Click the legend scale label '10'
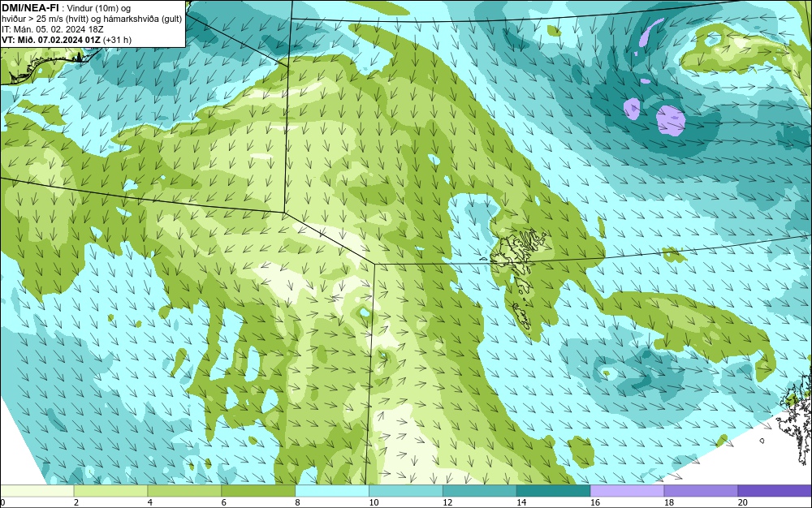This screenshot has width=812, height=508. pyautogui.click(x=374, y=502)
